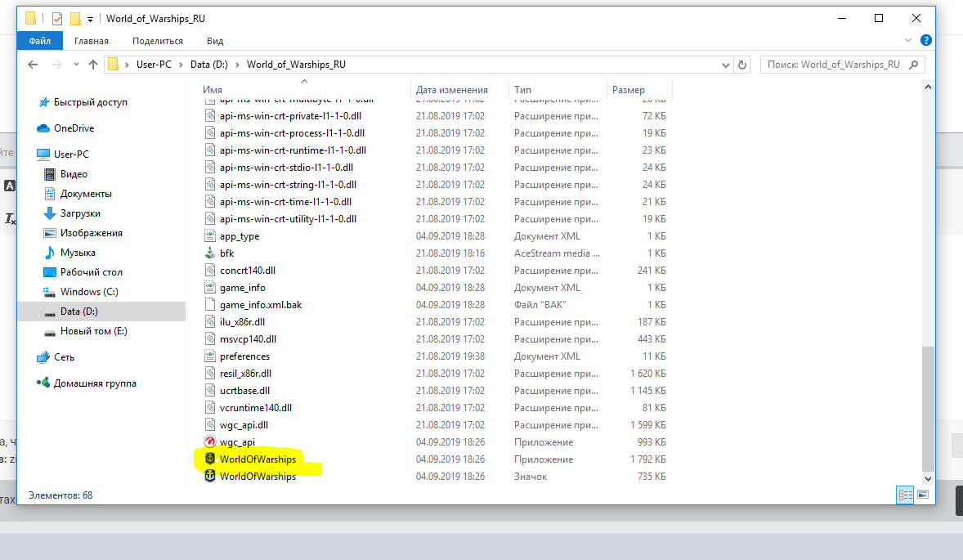963x560 pixels.
Task: Switch to large thumbnails view icon
Action: [923, 495]
